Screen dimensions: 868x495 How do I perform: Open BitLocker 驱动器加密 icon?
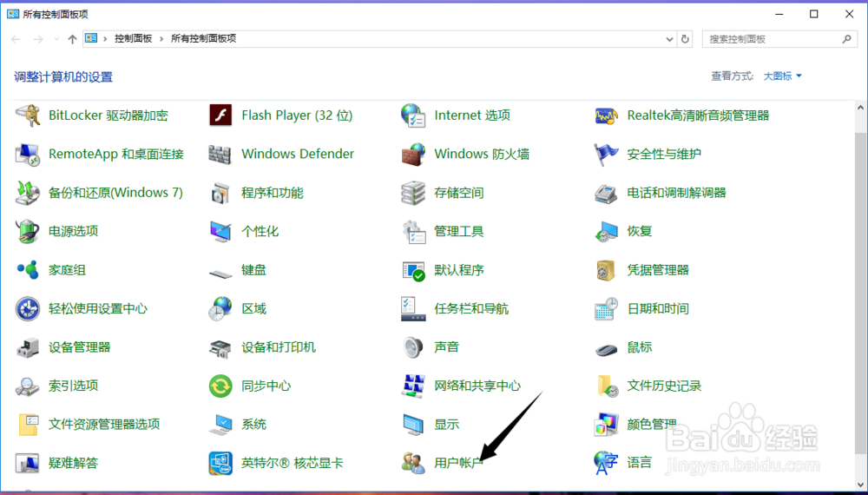(x=27, y=115)
